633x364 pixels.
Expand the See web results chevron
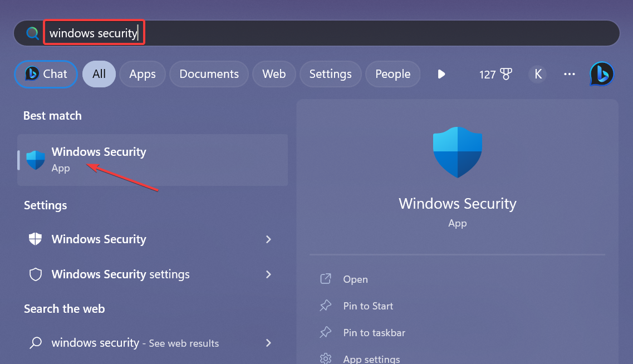268,343
